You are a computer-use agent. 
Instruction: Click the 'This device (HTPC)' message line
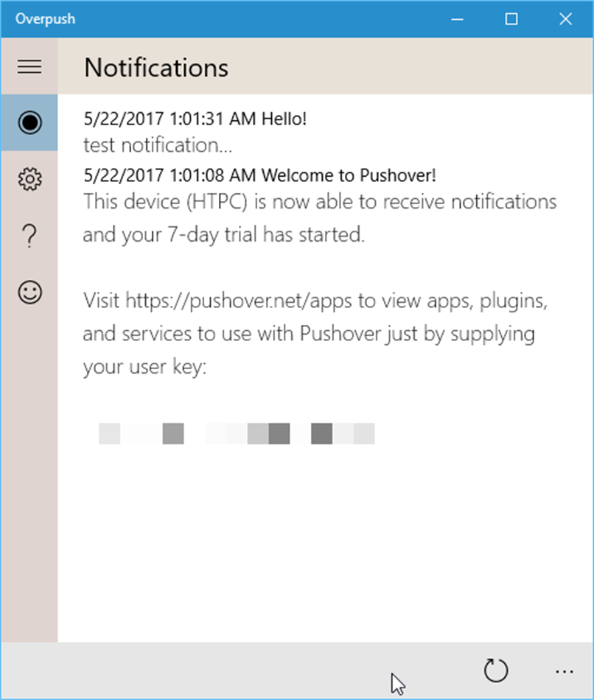click(x=320, y=202)
